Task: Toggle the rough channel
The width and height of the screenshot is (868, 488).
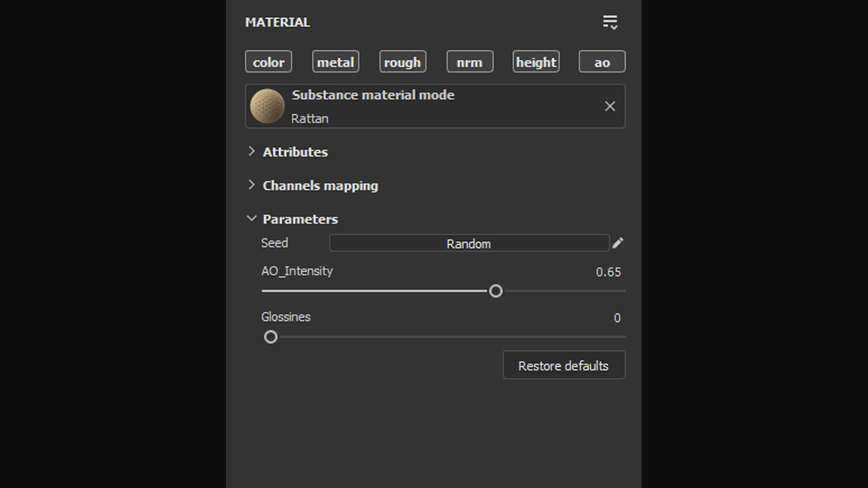Action: point(403,62)
